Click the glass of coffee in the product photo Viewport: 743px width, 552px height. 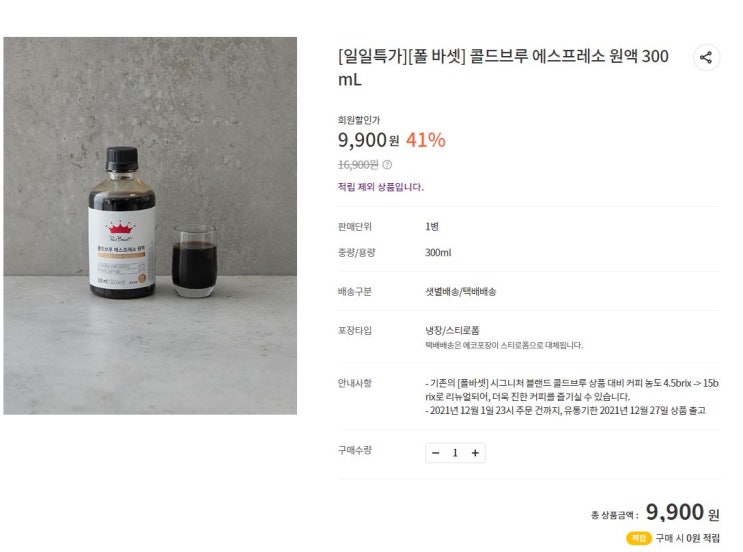coord(193,261)
